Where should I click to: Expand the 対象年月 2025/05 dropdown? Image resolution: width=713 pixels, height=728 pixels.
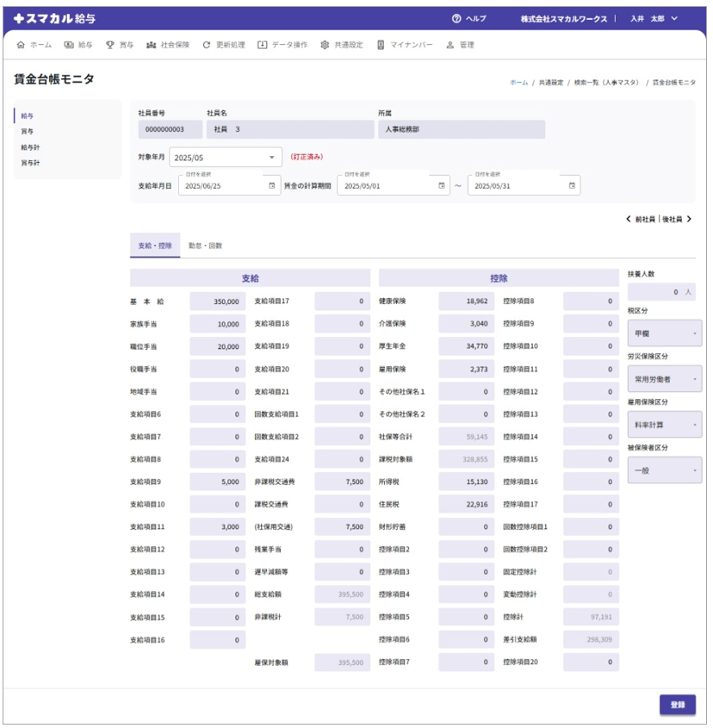(x=272, y=158)
